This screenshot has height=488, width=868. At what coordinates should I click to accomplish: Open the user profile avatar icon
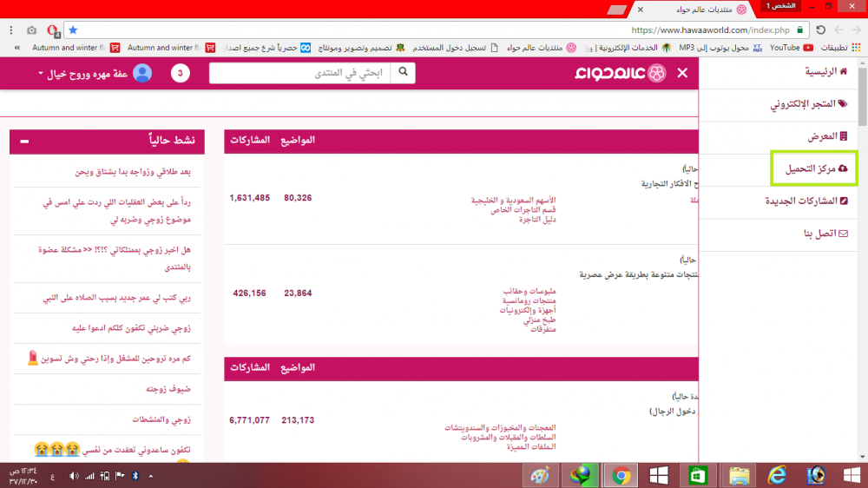(142, 74)
